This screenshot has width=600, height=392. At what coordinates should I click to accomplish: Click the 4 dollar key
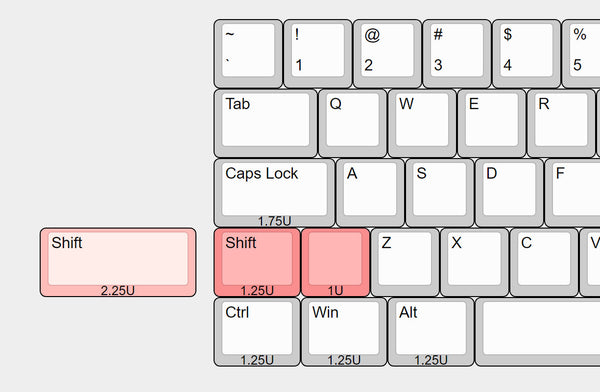(x=527, y=54)
